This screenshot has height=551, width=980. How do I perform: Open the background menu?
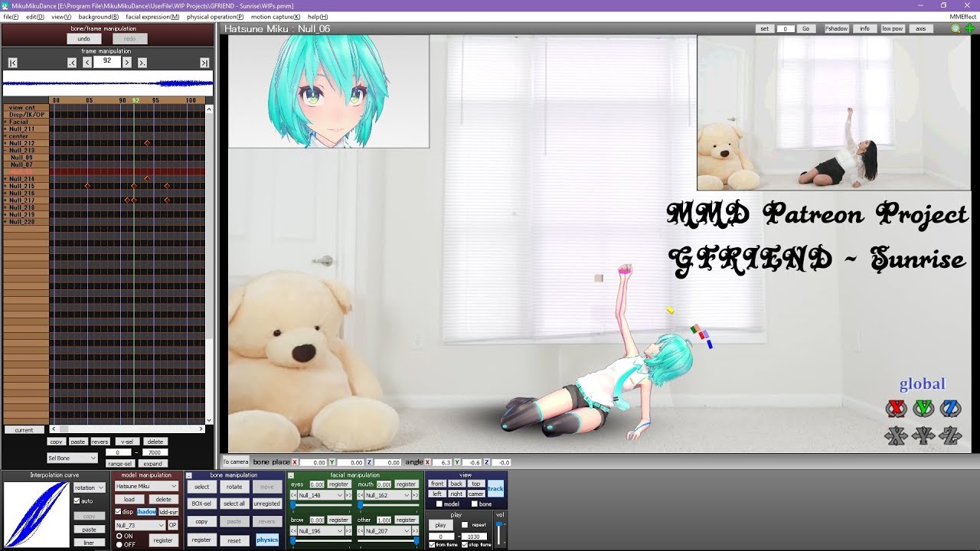pos(99,16)
